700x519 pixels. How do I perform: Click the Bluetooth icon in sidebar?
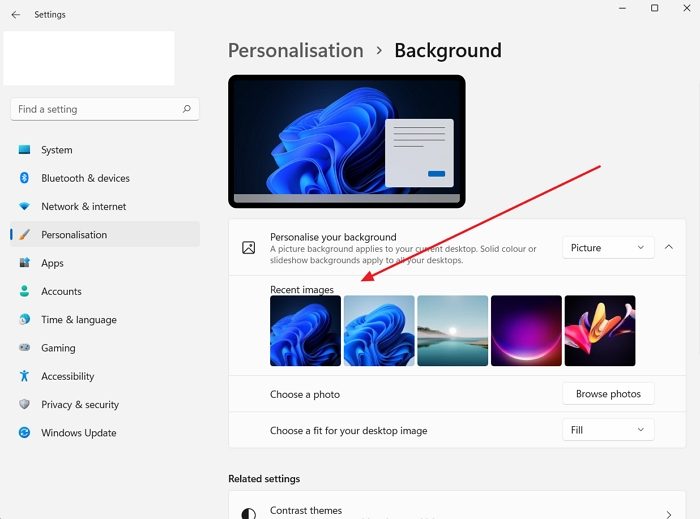click(25, 178)
